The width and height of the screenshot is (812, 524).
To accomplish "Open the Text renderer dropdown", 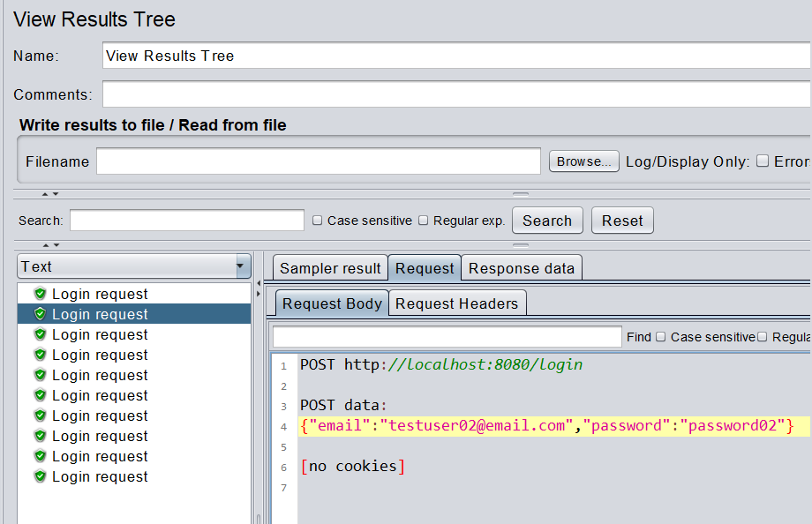I will pos(134,266).
